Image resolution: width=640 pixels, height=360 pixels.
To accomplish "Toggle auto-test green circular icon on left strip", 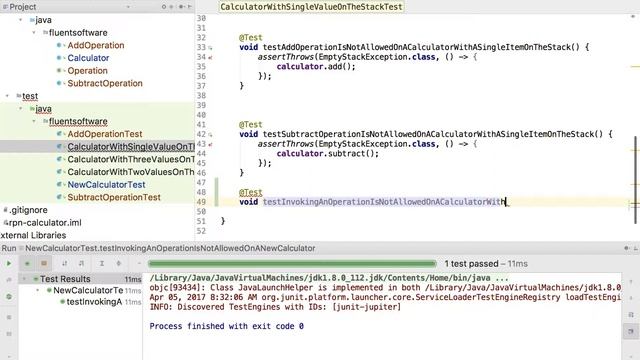I will [9, 297].
